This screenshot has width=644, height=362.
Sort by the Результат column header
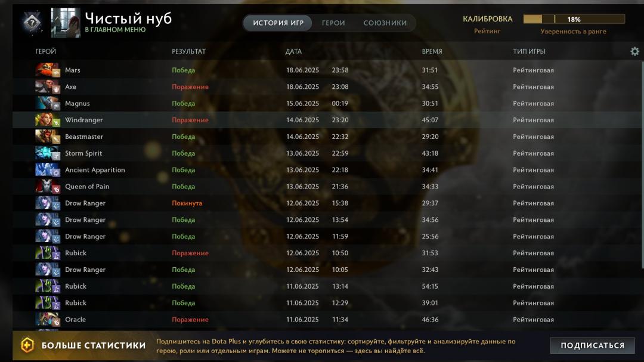click(x=188, y=51)
